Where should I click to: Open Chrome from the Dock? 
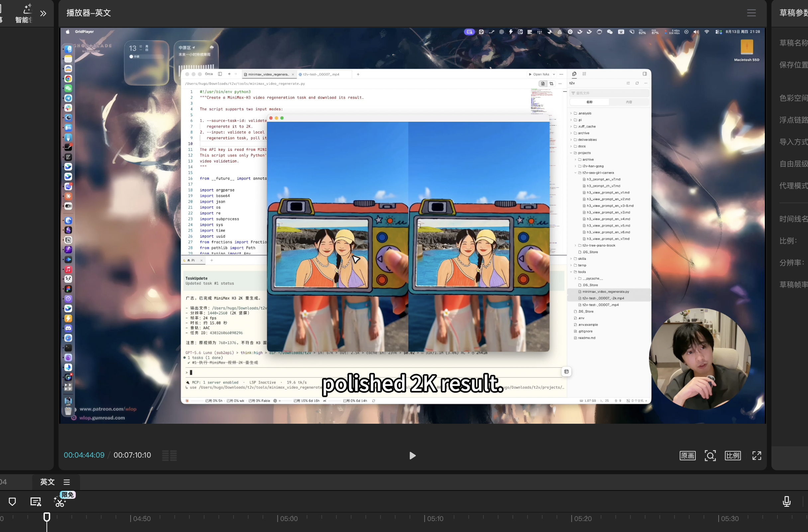(x=68, y=79)
